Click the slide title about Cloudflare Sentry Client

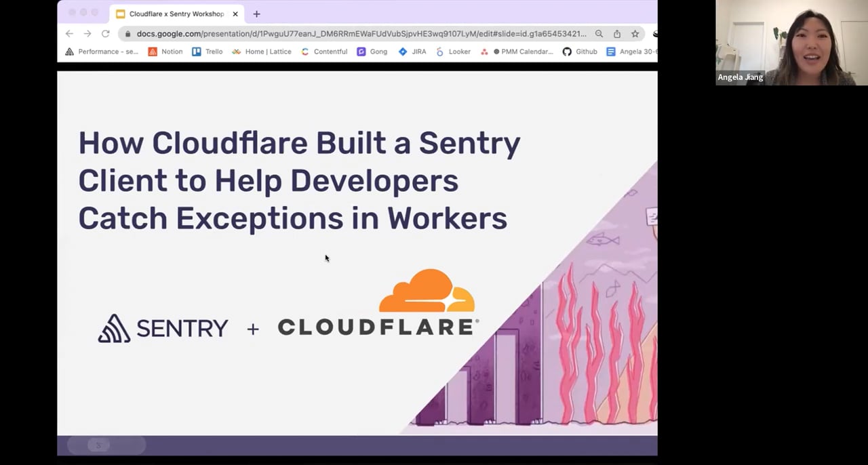click(x=299, y=180)
